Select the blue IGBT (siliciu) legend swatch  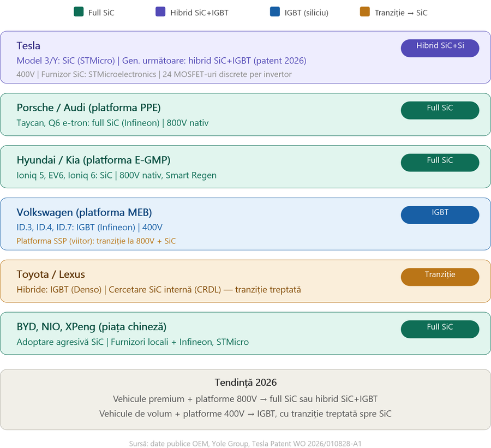(274, 12)
